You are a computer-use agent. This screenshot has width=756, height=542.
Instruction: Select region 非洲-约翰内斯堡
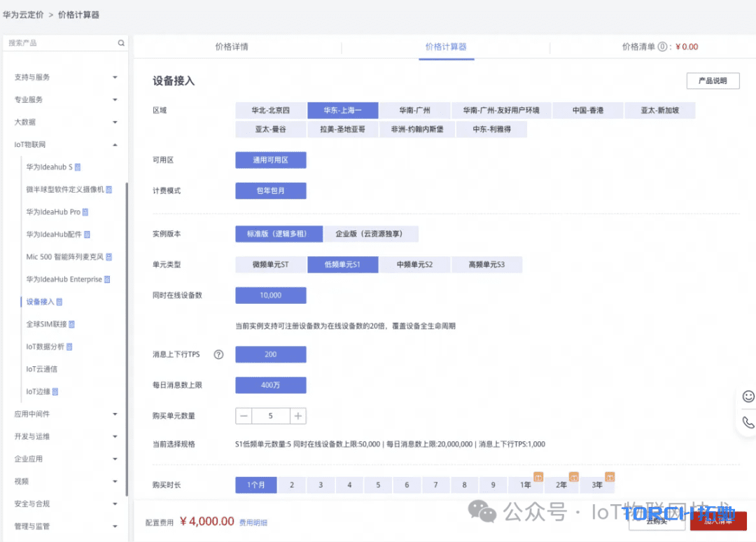[x=417, y=130]
